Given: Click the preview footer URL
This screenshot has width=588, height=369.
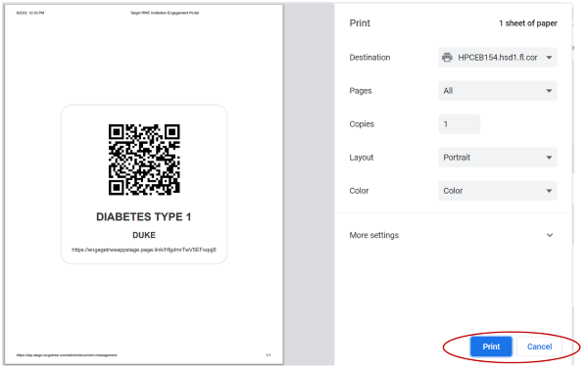Looking at the screenshot, I should coord(67,354).
